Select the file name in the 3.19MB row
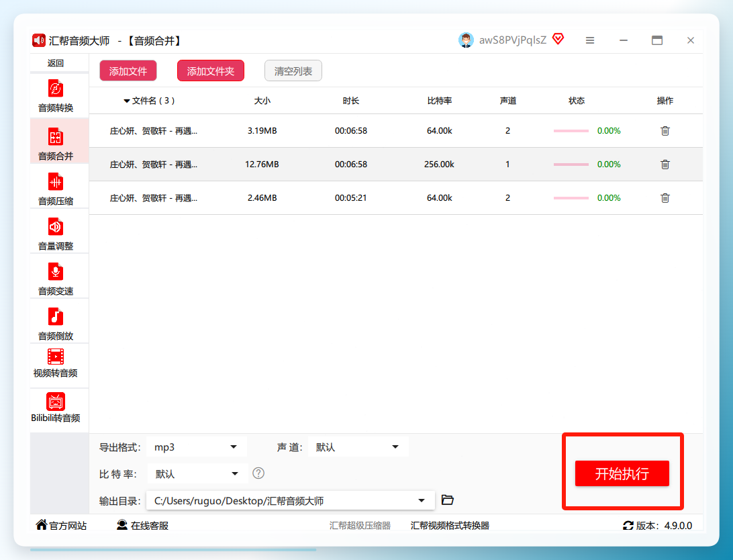 click(153, 131)
